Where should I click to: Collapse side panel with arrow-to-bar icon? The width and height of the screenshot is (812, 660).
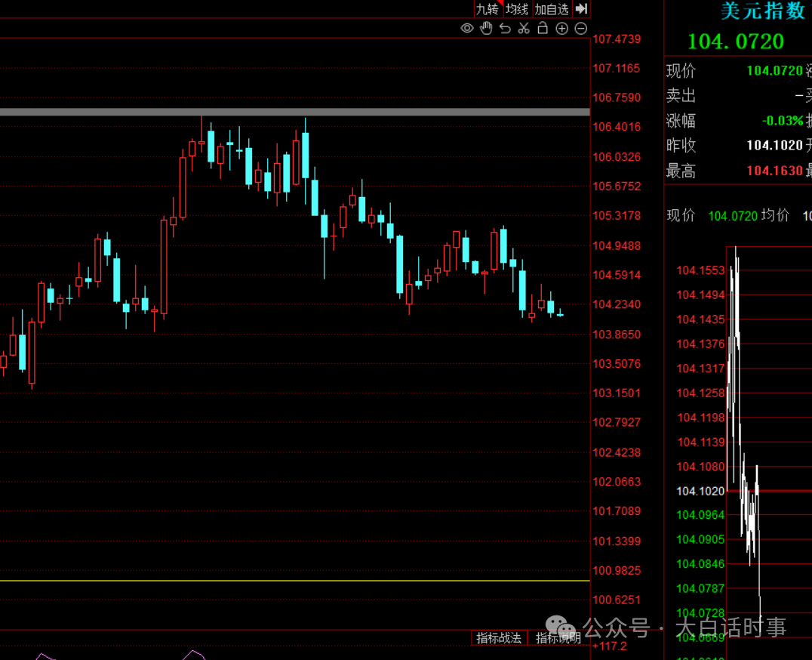click(581, 9)
